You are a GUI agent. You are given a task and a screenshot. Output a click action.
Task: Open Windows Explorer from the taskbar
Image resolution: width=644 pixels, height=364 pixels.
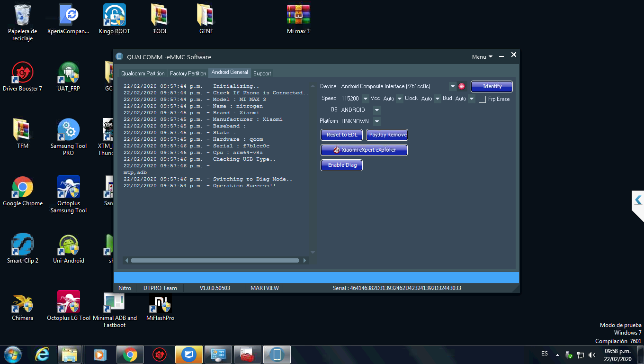pos(70,355)
